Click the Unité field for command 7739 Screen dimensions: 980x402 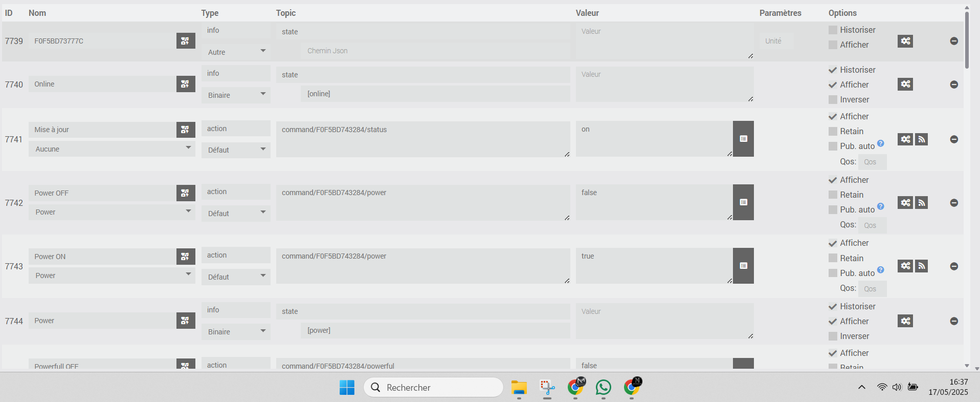pyautogui.click(x=776, y=41)
